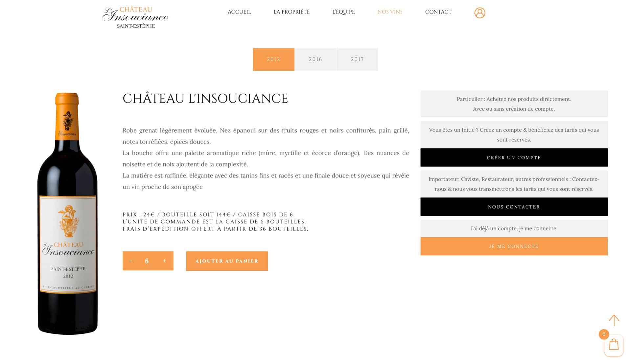Open the LA PROPRIÉTÉ menu item
This screenshot has width=631, height=364.
click(x=291, y=12)
